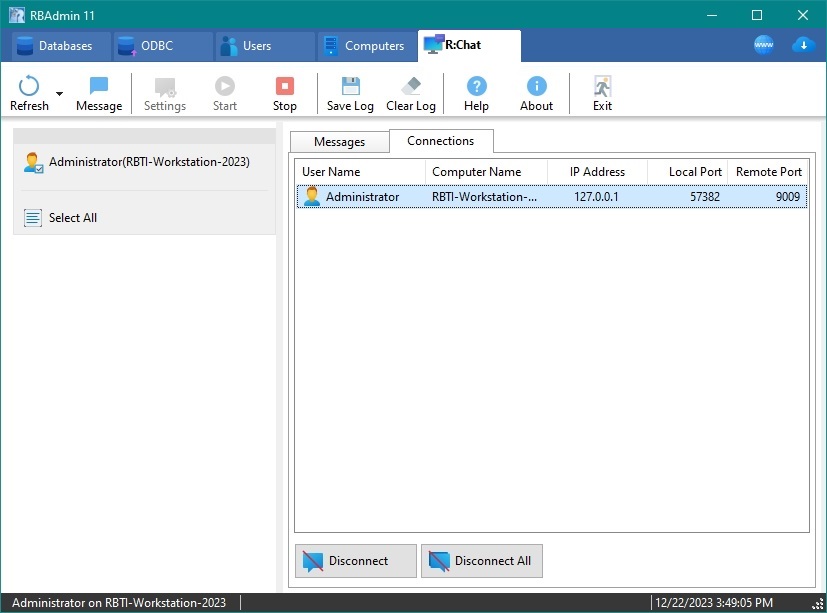Click the RBTI-Workstation-... computer name cell
Screen dimensions: 827x613
(x=484, y=197)
